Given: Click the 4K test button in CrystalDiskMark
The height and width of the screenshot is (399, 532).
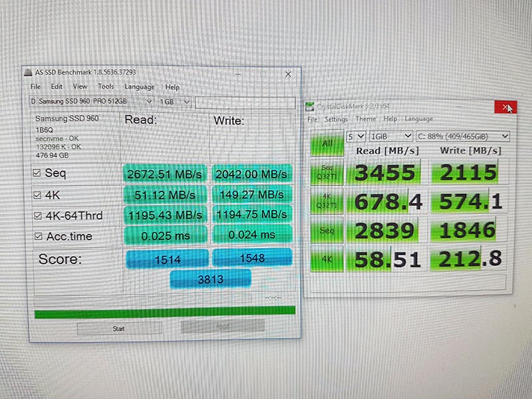Looking at the screenshot, I should 327,259.
